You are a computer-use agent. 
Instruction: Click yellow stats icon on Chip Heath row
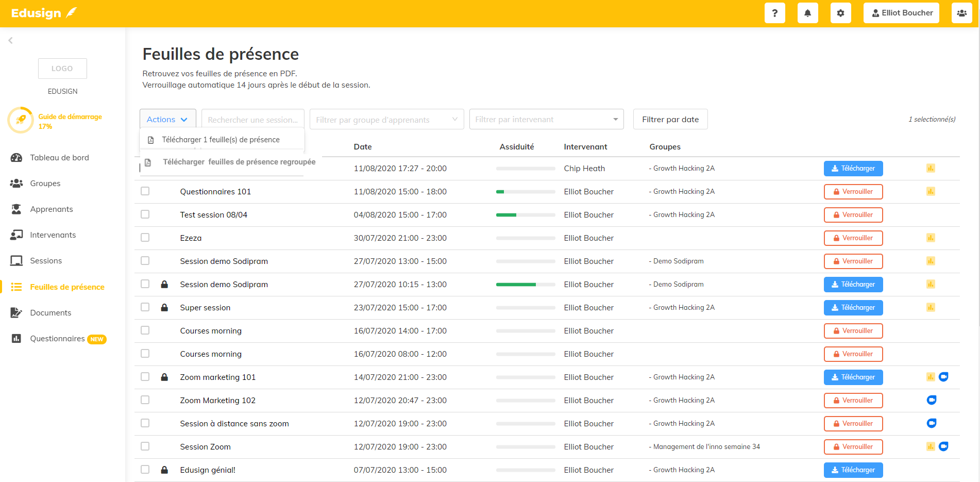click(931, 168)
